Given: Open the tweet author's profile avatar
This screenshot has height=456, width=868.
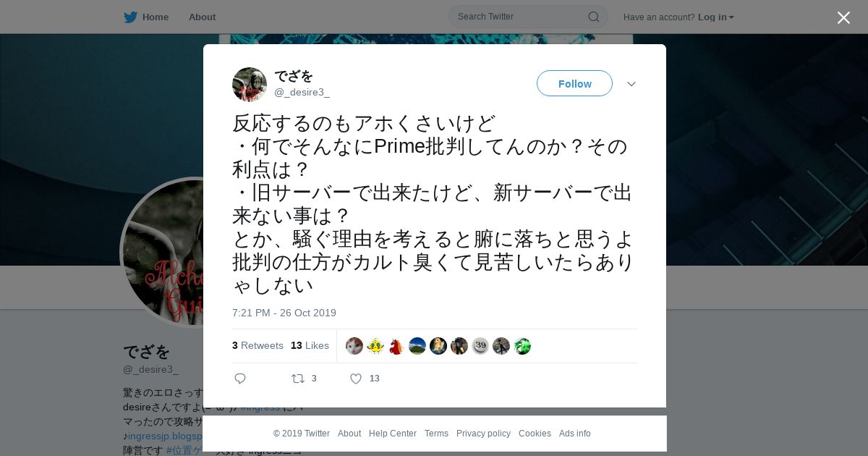Looking at the screenshot, I should [x=250, y=85].
